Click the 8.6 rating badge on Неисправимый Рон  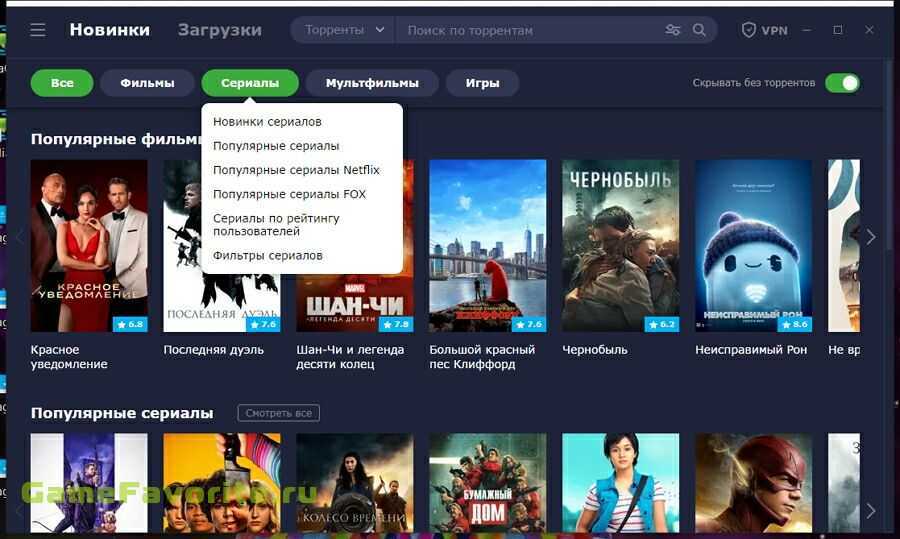[794, 324]
